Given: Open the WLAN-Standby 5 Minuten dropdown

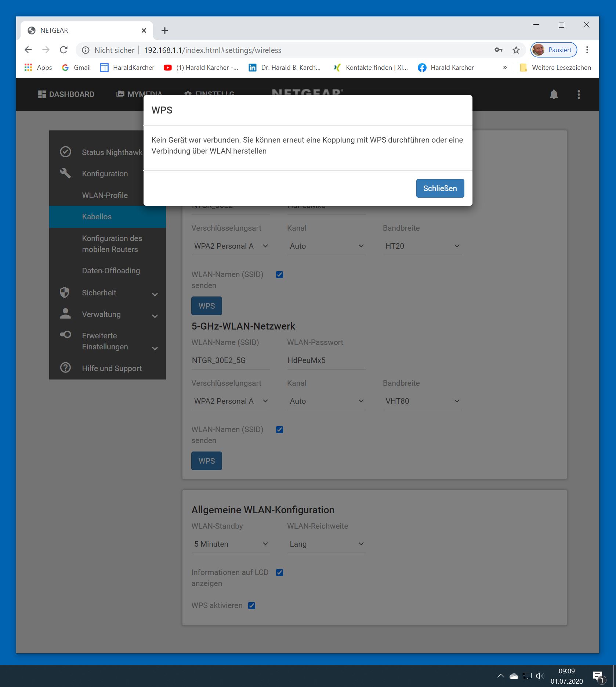Looking at the screenshot, I should coord(231,544).
